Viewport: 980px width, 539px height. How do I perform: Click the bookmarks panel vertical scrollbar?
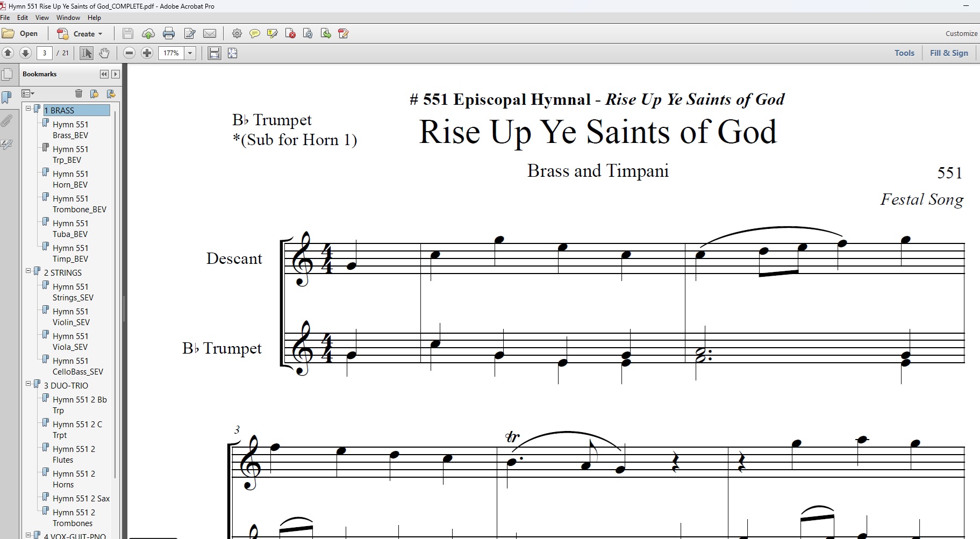[x=115, y=296]
